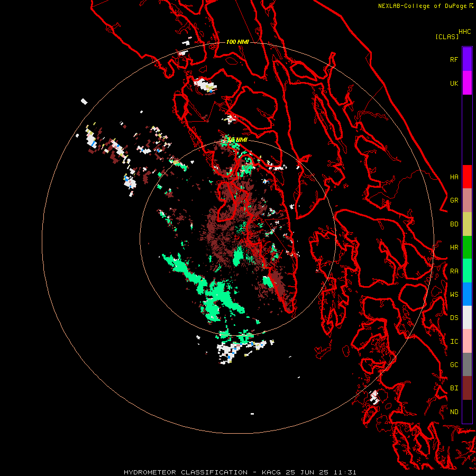Click the ND legend label
476x476 pixels.
click(x=454, y=412)
